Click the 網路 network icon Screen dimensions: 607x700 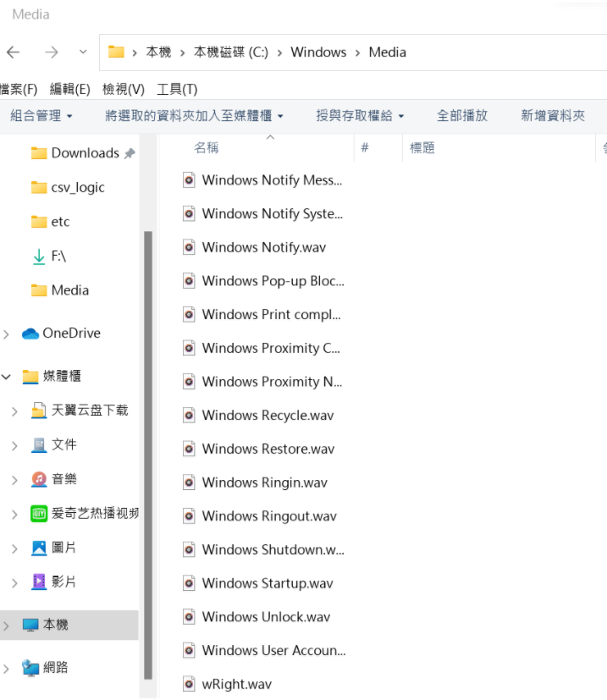[30, 668]
